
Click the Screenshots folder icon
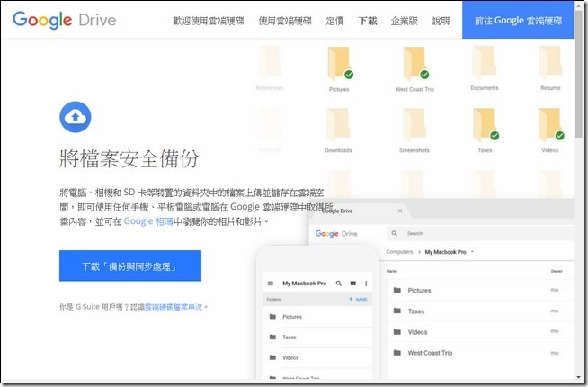point(414,125)
